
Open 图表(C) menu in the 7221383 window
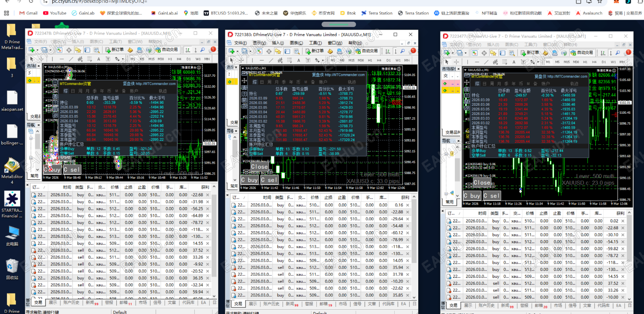[x=296, y=43]
